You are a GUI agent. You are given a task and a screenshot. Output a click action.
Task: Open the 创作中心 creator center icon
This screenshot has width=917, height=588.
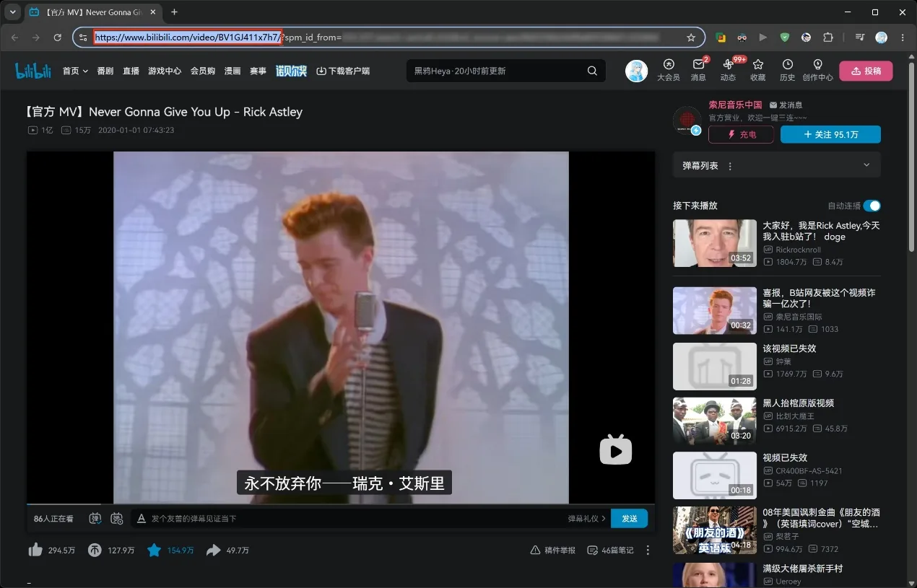pyautogui.click(x=818, y=71)
